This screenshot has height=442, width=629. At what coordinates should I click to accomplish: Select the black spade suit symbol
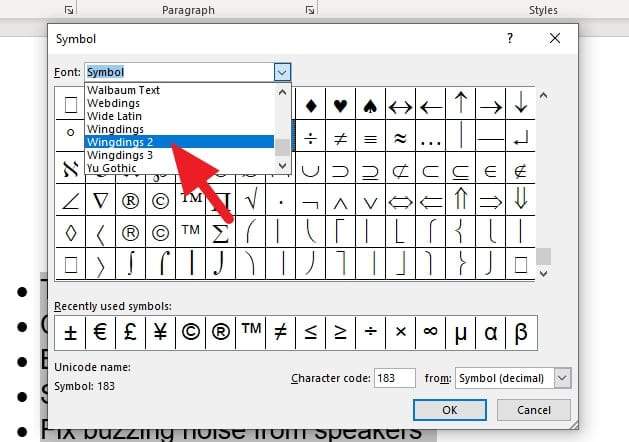(371, 104)
